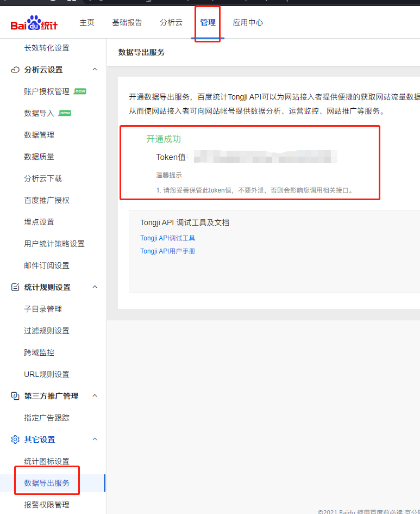Screen dimensions: 420x514
Task: Collapse the 第三方推广管理 section chevron
Action: [x=95, y=396]
